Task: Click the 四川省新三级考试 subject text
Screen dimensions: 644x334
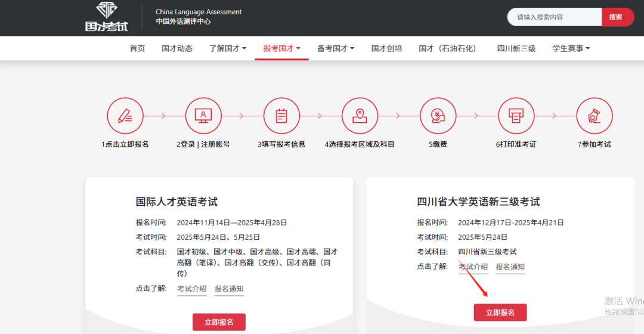Action: point(487,252)
